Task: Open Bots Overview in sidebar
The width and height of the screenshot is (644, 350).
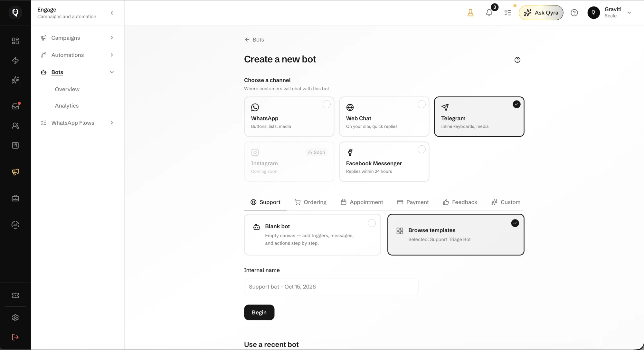Action: click(x=67, y=89)
